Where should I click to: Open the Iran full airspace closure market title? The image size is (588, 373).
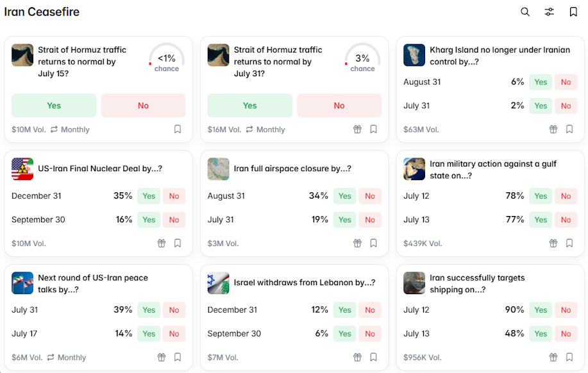tap(292, 169)
